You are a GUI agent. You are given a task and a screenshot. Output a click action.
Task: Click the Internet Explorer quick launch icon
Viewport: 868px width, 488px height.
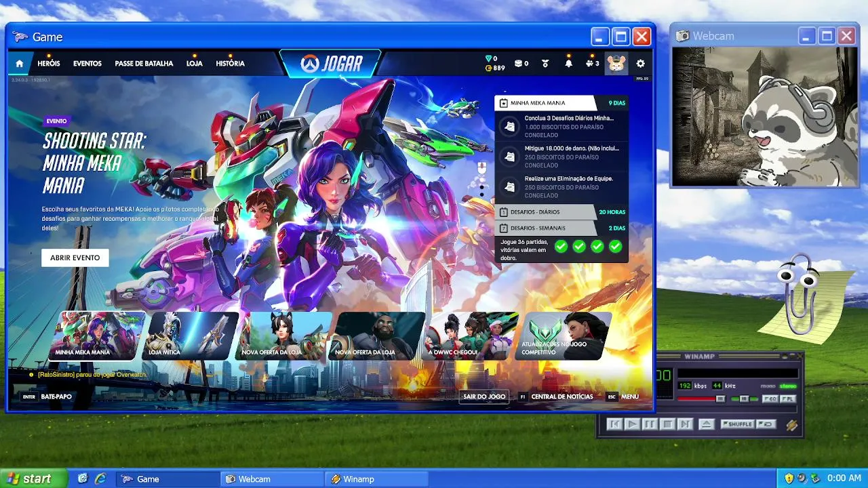(100, 479)
